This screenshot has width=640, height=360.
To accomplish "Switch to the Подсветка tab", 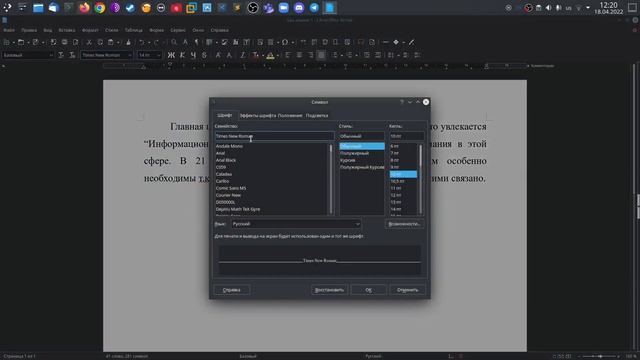I will click(x=317, y=116).
